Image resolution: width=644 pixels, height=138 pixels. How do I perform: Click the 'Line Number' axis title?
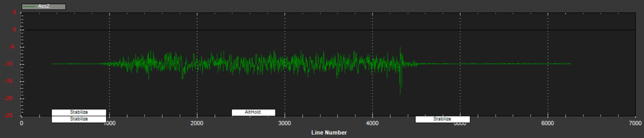click(x=329, y=132)
